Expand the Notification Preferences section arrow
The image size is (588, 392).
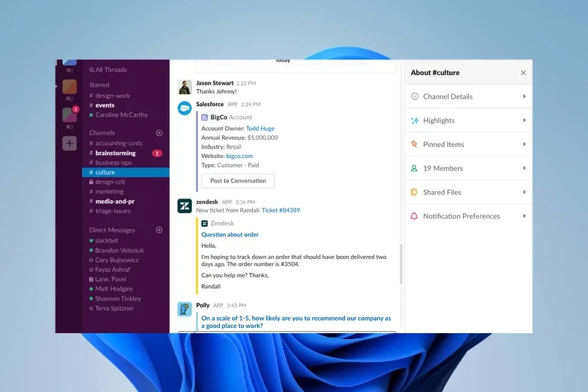pyautogui.click(x=524, y=216)
